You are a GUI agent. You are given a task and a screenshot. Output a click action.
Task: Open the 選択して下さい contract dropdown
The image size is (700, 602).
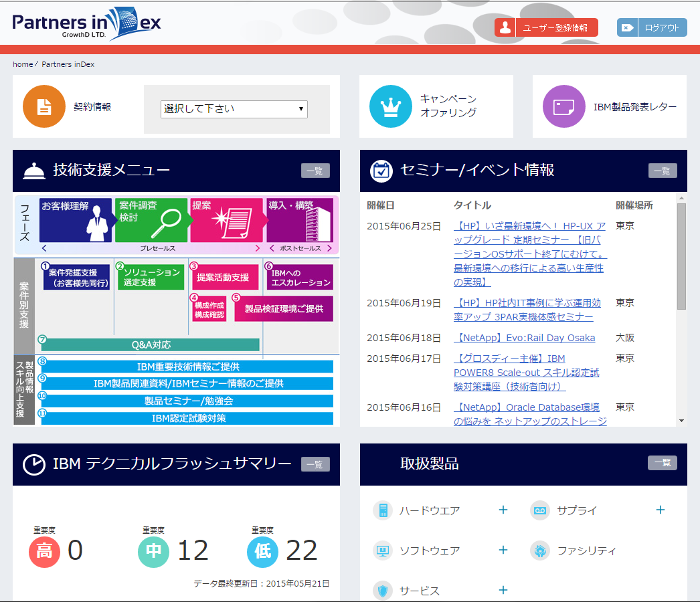click(234, 109)
